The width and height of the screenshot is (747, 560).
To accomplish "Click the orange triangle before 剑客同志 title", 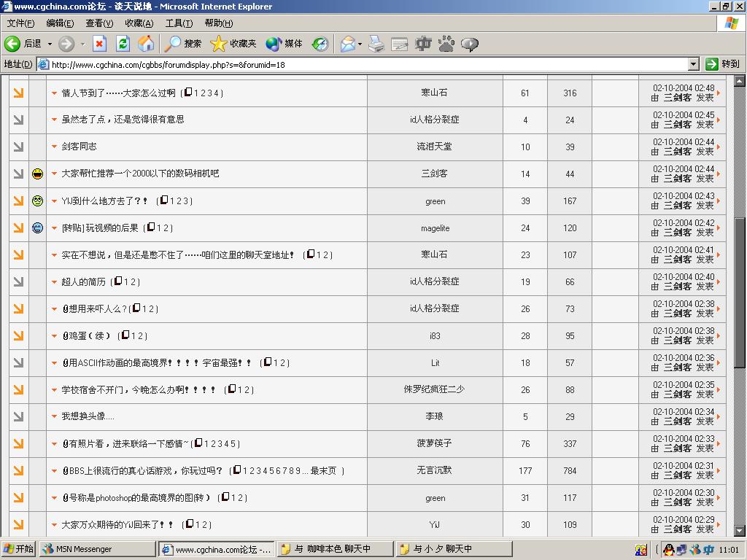I will [54, 147].
